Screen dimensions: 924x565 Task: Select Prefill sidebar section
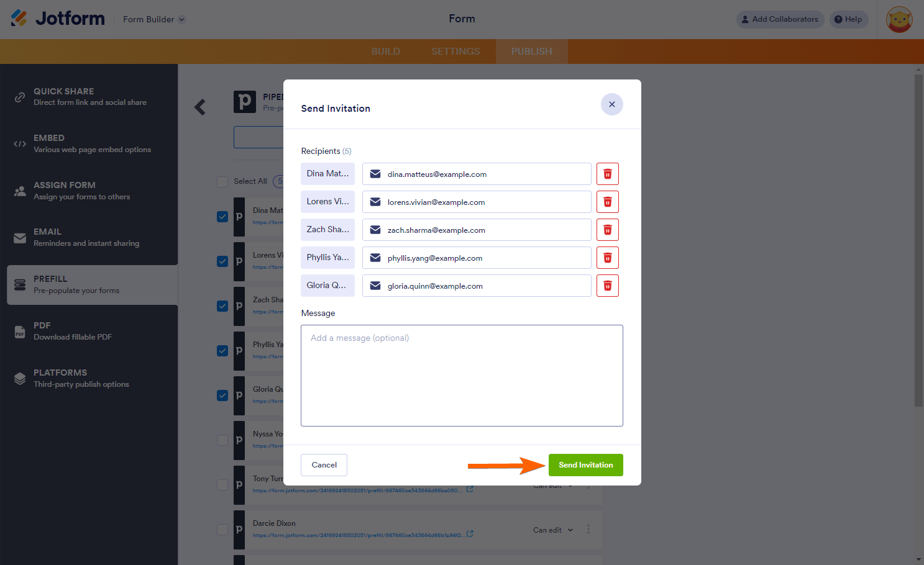[x=92, y=284]
